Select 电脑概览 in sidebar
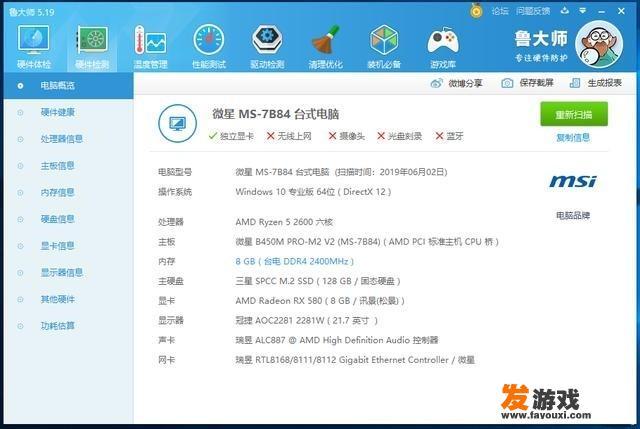Screen dimensions: 640x429 (69, 85)
